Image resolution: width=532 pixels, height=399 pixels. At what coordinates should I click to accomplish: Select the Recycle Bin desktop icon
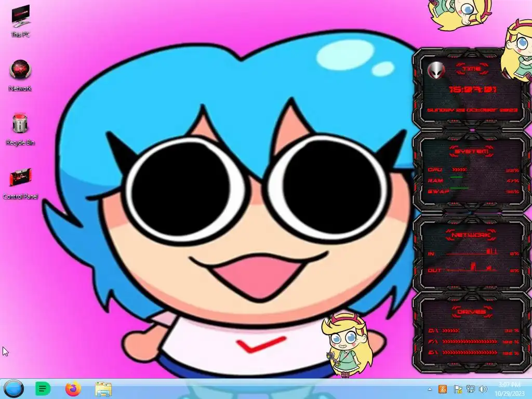point(20,129)
